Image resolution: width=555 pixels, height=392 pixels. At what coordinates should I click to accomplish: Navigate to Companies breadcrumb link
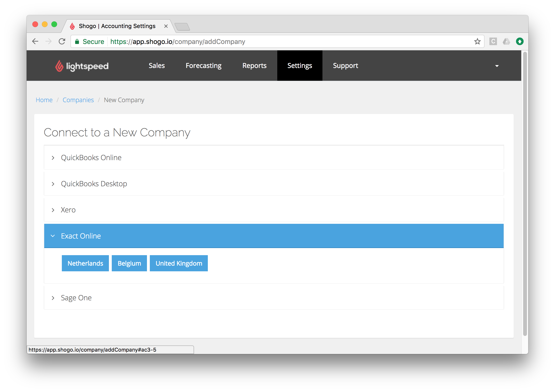[x=78, y=100]
